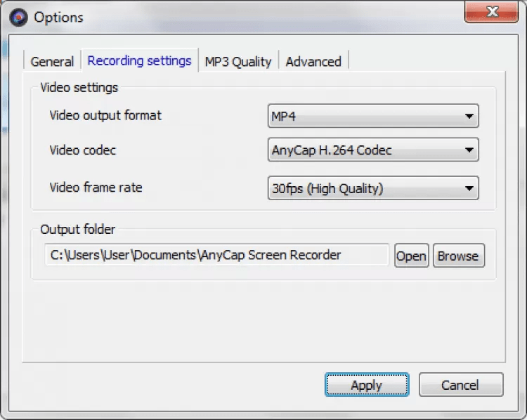Click the Video output format label

coord(105,115)
